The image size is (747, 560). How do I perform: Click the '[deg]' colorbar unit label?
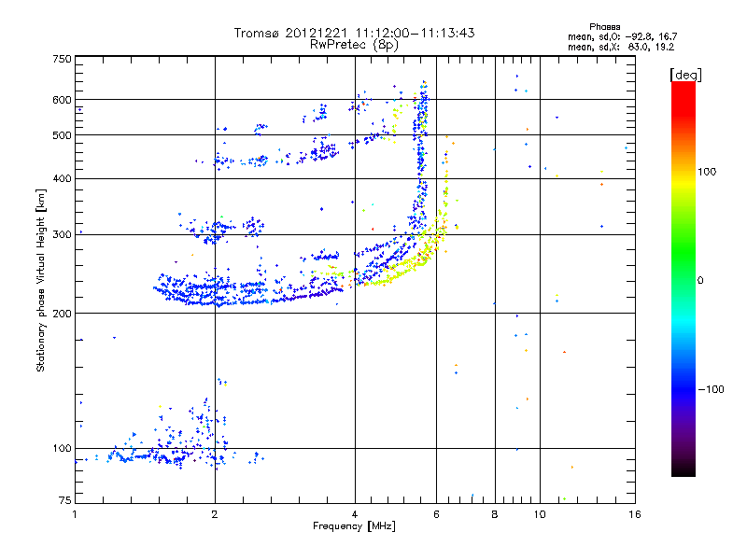[x=685, y=75]
